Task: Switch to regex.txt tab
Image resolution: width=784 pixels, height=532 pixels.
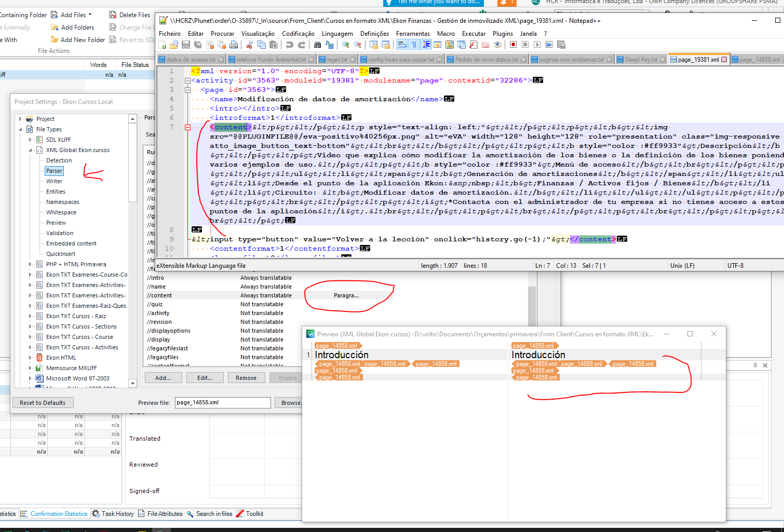Action: click(337, 60)
